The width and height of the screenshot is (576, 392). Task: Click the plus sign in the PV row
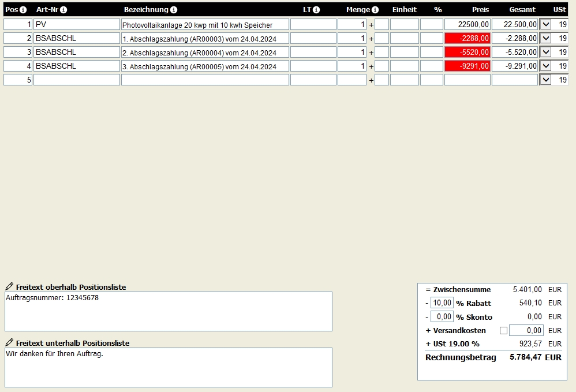[x=371, y=25]
